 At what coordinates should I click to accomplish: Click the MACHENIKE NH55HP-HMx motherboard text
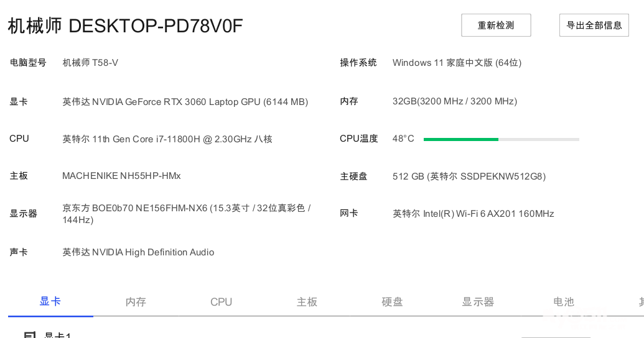pyautogui.click(x=121, y=176)
